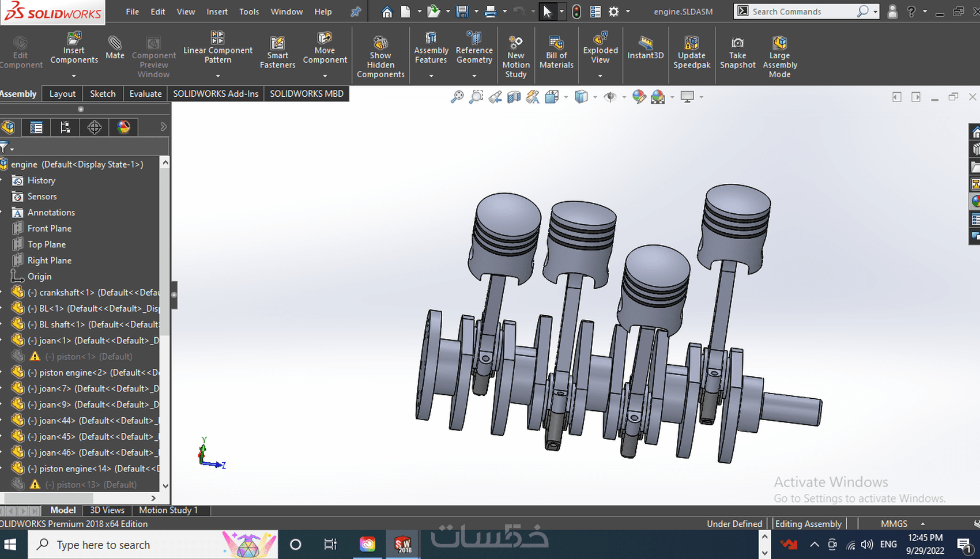Toggle the pin icon next to Help

click(356, 12)
